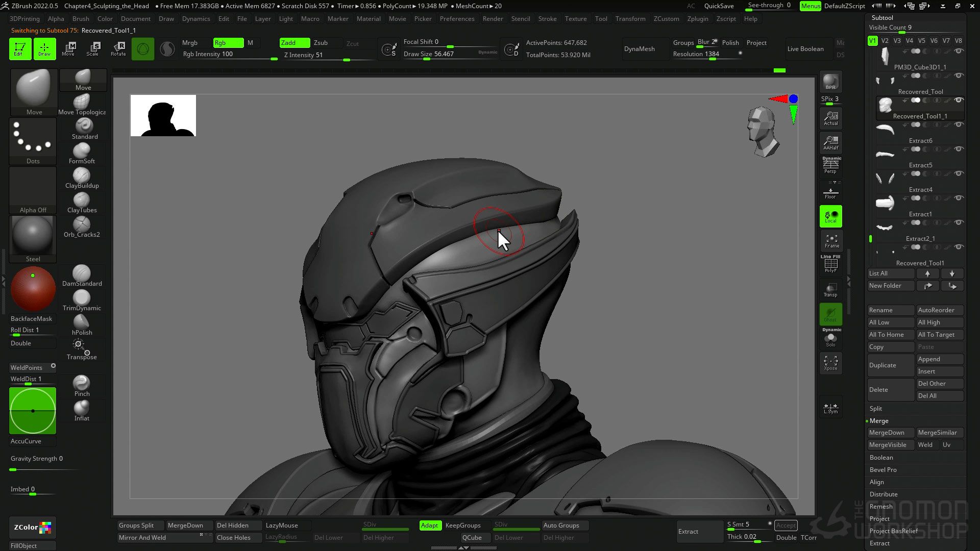This screenshot has width=980, height=551.
Task: Open the Zplugin menu
Action: 697,19
